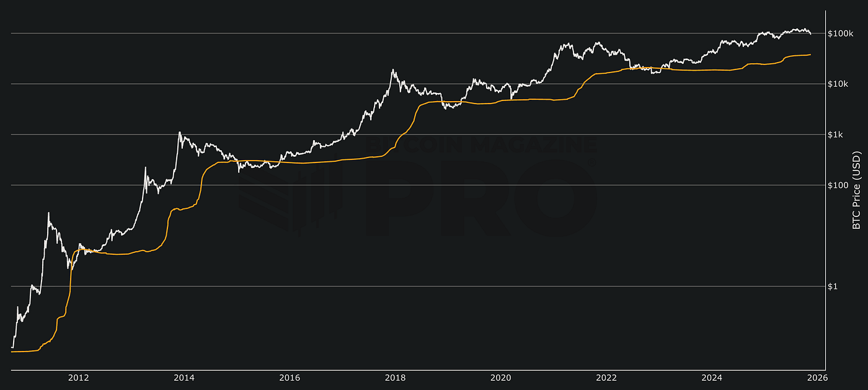This screenshot has height=390, width=868.
Task: Click the BTC Price (USD) axis title
Action: click(x=856, y=190)
